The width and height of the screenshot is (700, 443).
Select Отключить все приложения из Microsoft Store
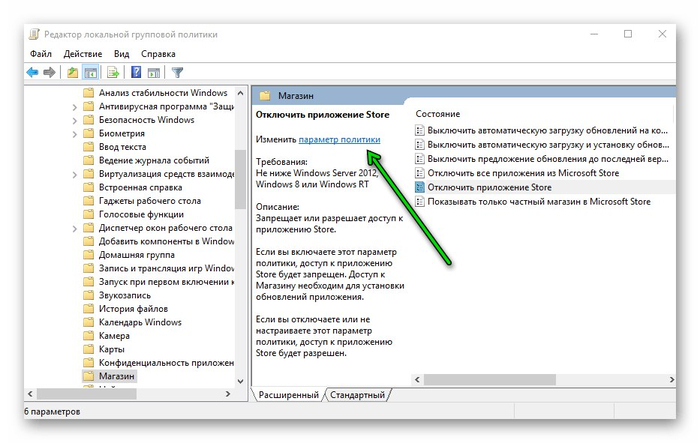point(522,173)
